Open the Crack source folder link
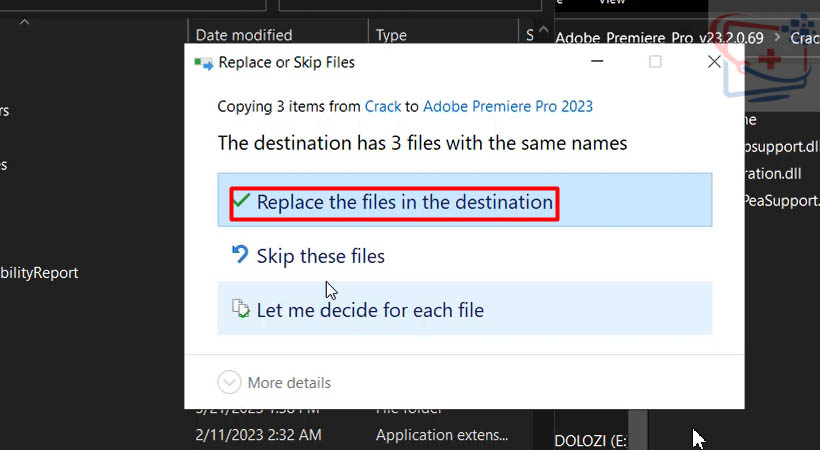 [x=381, y=106]
